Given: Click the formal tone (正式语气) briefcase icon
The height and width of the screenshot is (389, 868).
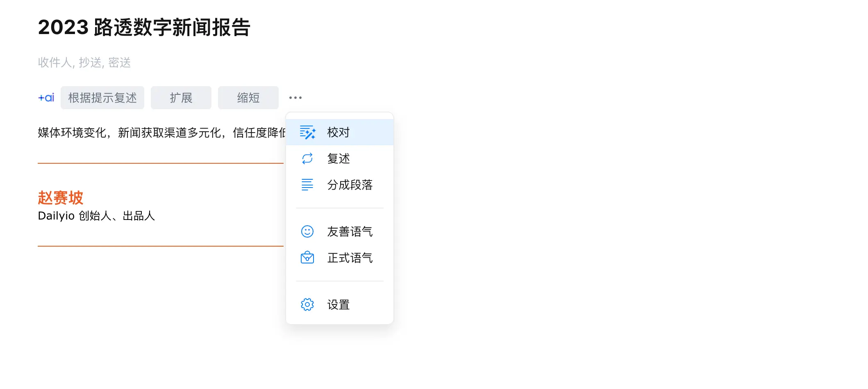Looking at the screenshot, I should point(307,258).
